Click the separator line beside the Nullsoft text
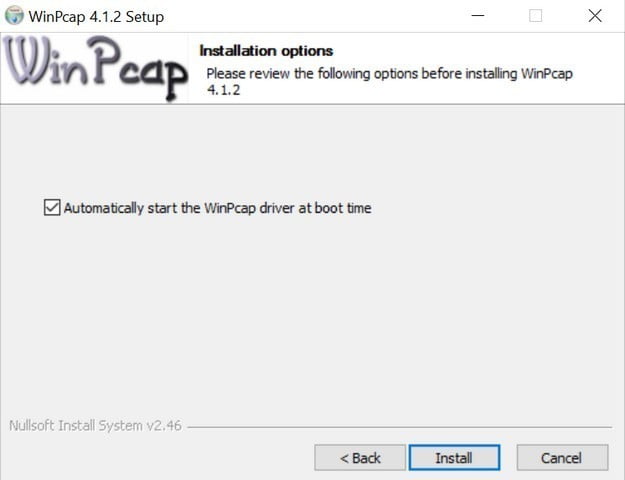Screen dimensions: 625x480 click(x=399, y=427)
